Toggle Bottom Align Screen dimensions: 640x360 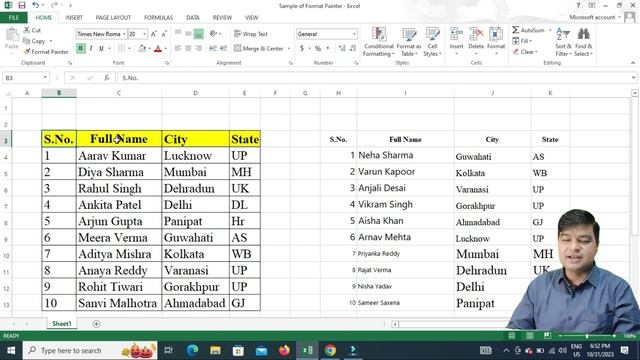(x=198, y=34)
